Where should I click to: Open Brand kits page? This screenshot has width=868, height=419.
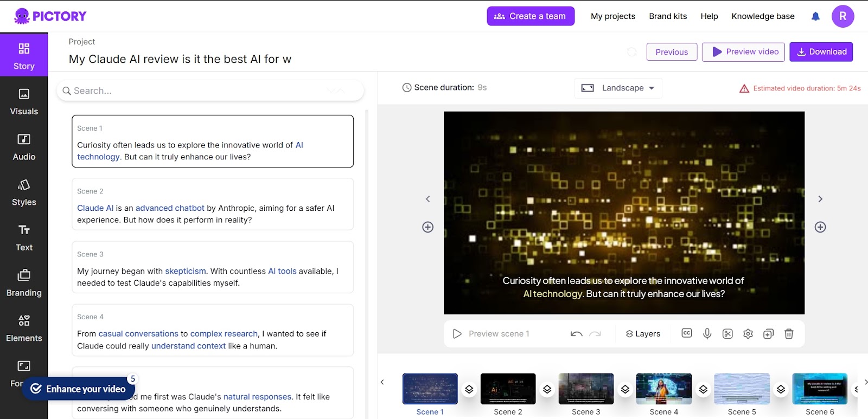pyautogui.click(x=668, y=16)
